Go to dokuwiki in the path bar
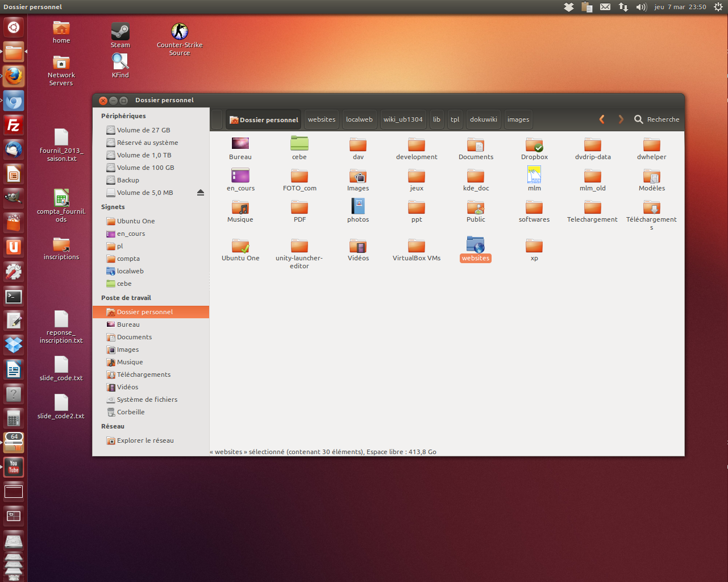Image resolution: width=728 pixels, height=582 pixels. tap(483, 119)
